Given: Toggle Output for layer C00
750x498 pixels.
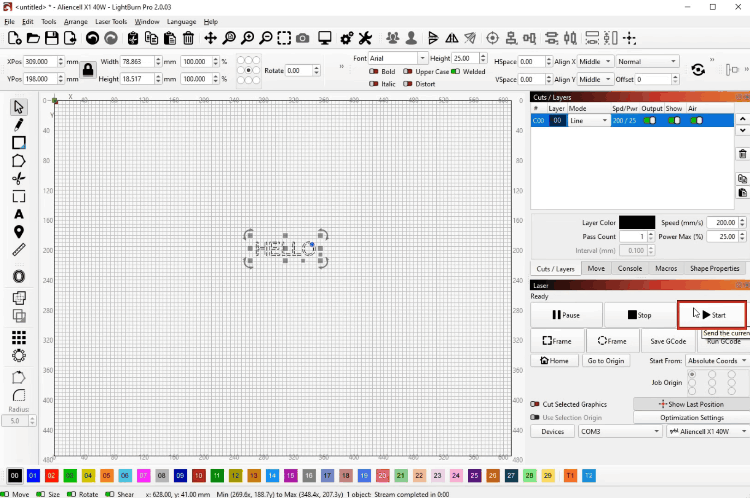Looking at the screenshot, I should point(650,120).
